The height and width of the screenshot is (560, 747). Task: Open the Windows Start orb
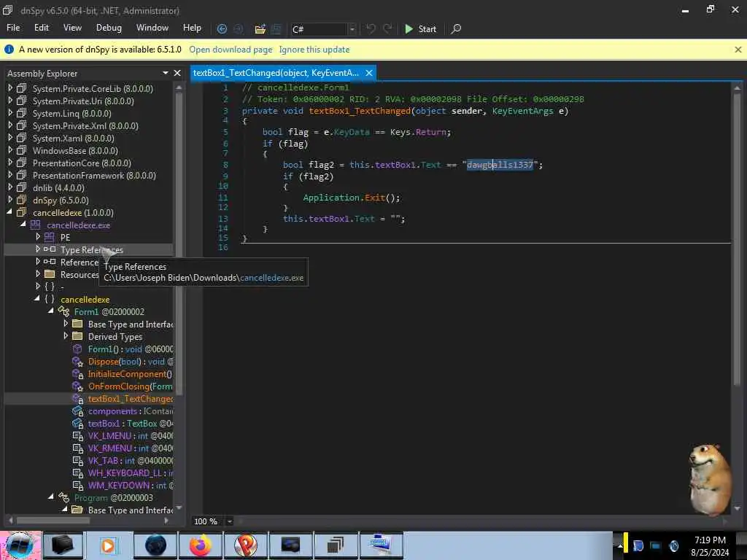pyautogui.click(x=20, y=545)
